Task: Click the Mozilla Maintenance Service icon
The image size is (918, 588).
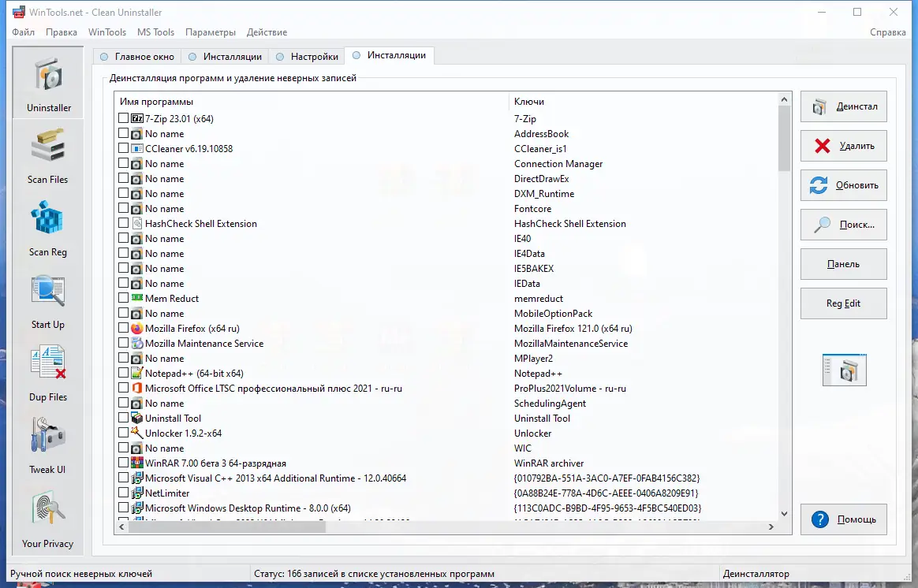Action: [x=136, y=344]
